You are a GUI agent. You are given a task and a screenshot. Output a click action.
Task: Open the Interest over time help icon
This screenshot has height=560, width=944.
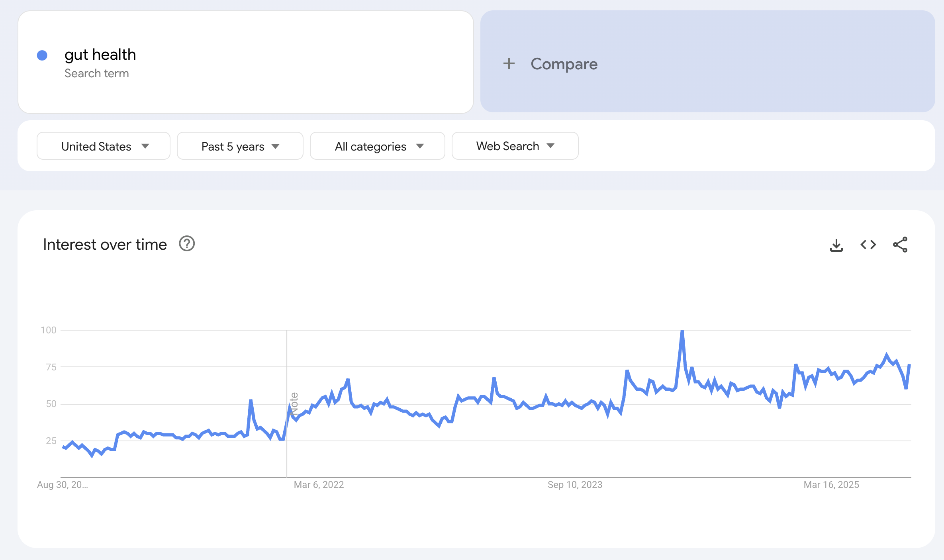pyautogui.click(x=186, y=244)
